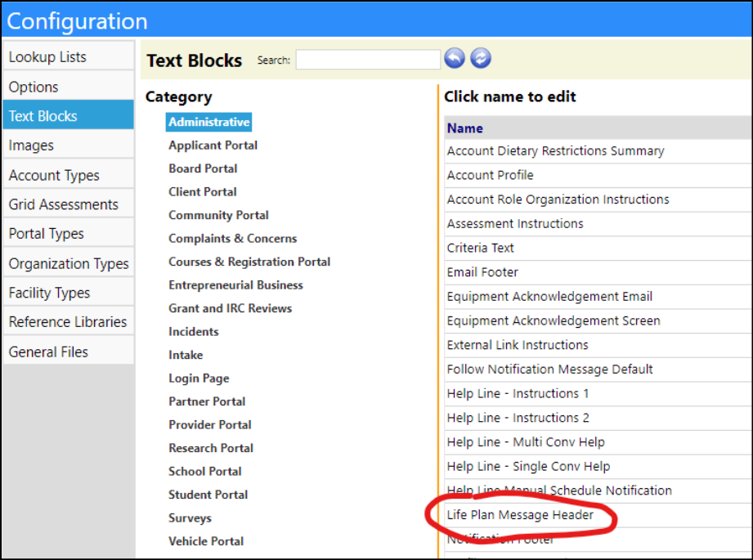Sort by the Name column header

coord(465,128)
